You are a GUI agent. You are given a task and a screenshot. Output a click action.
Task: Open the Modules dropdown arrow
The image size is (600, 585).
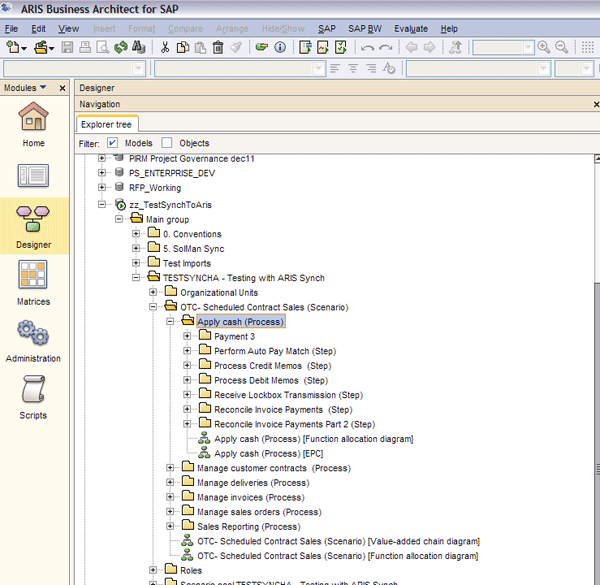(x=42, y=88)
